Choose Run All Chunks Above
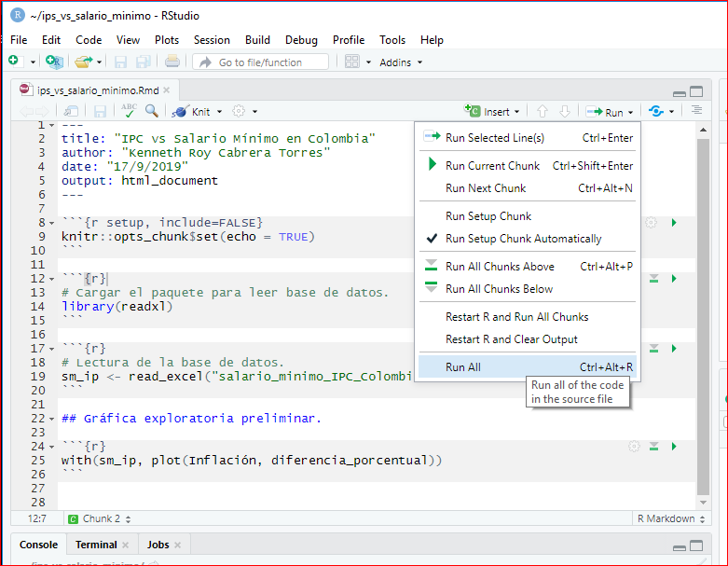Viewport: 728px width, 566px height. tap(528, 267)
